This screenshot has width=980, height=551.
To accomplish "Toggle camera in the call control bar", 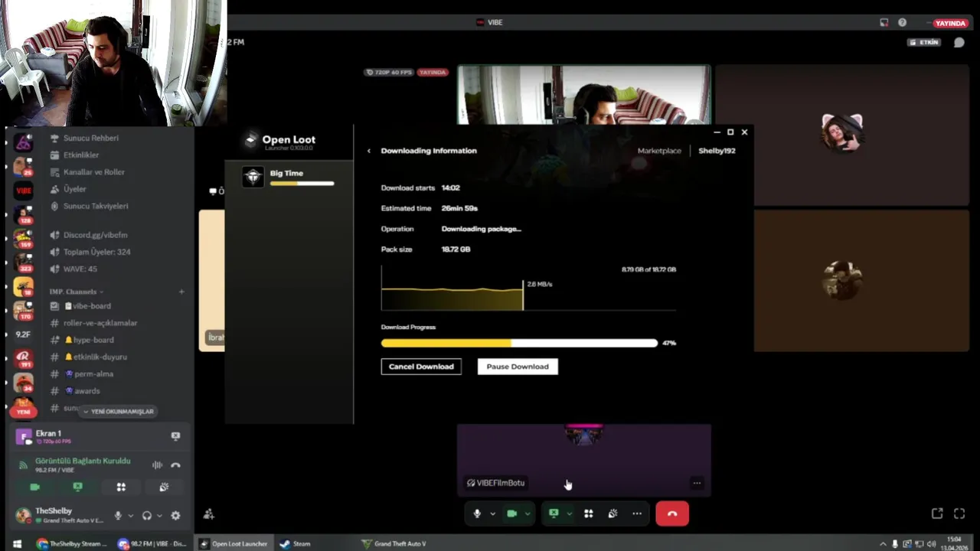I will 512,514.
